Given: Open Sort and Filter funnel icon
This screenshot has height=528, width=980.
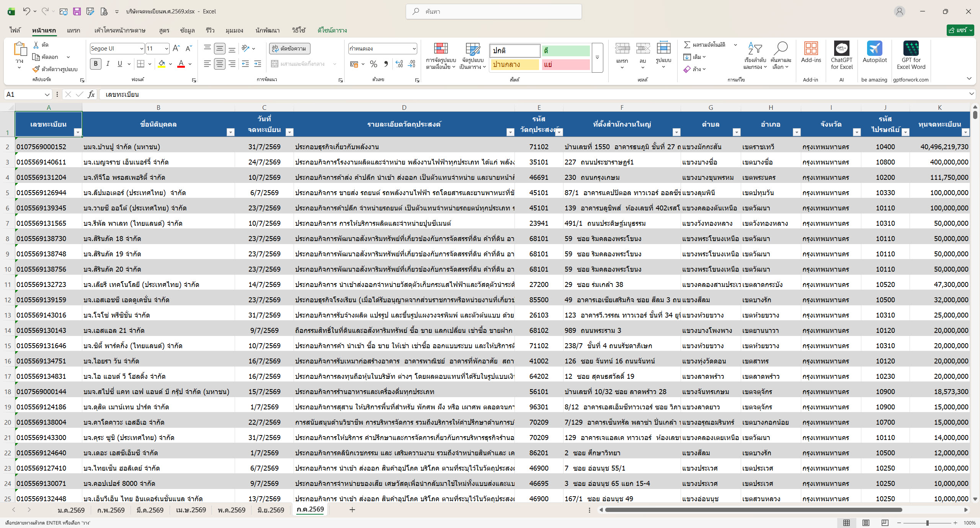Looking at the screenshot, I should click(755, 49).
